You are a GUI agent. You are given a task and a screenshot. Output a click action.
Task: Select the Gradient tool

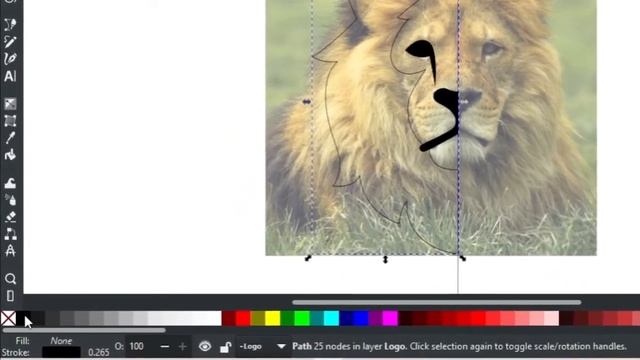tap(10, 104)
